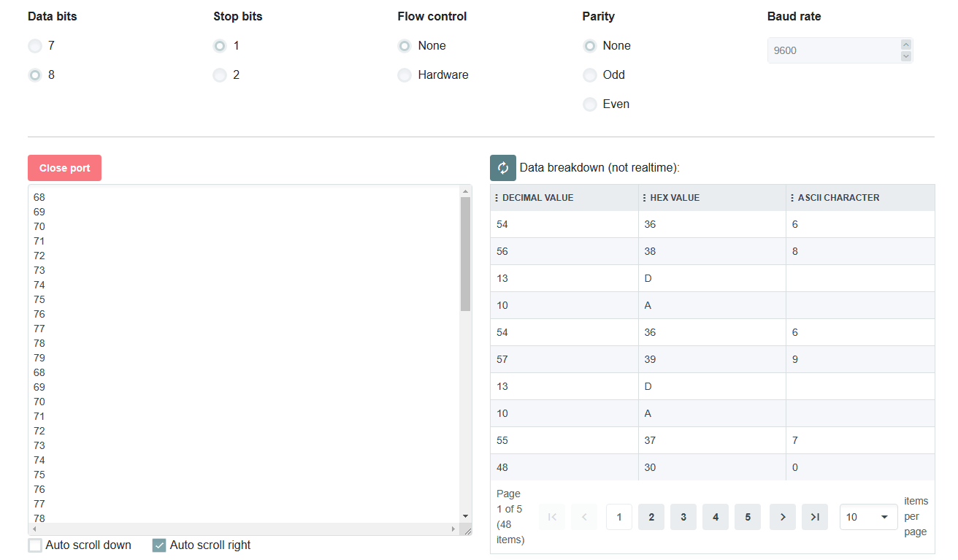Increase baud rate with up arrow
Screen dimensions: 958x560
(906, 45)
